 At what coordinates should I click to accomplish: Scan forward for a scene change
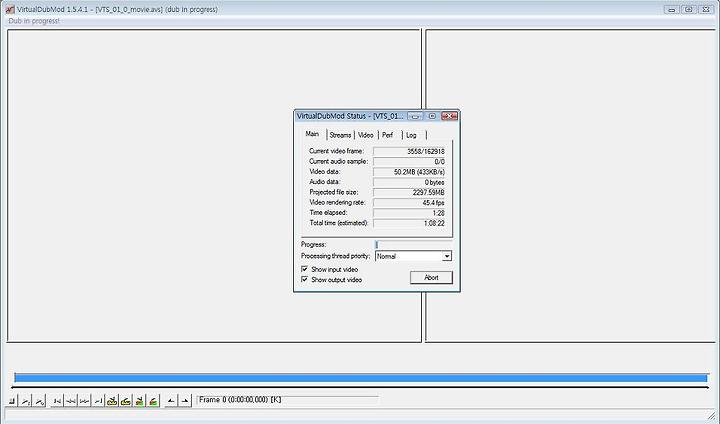153,401
